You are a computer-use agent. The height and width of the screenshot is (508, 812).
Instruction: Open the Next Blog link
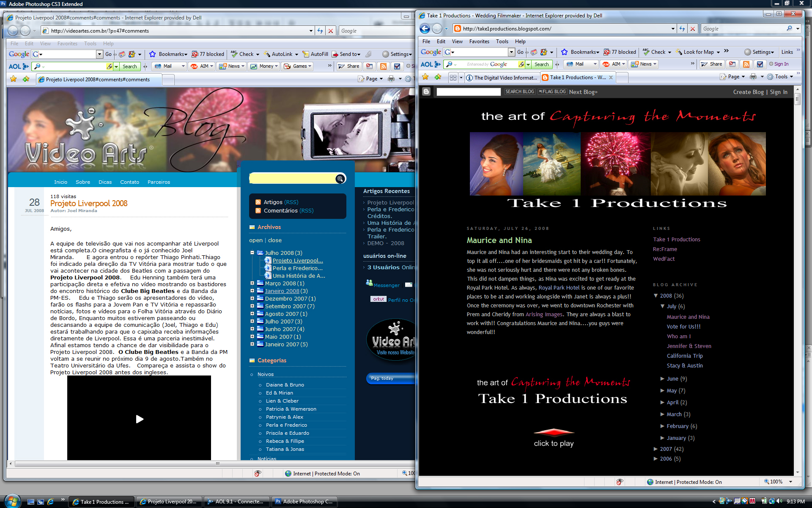(x=583, y=92)
